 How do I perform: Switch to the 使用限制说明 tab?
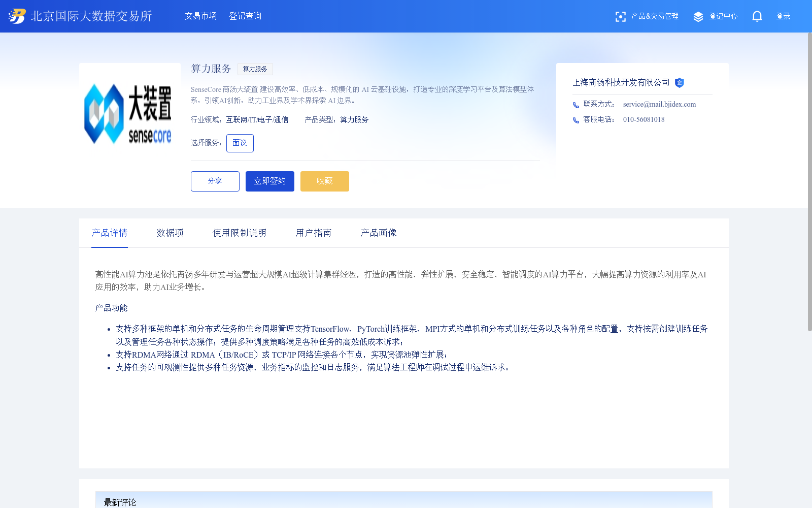tap(240, 233)
